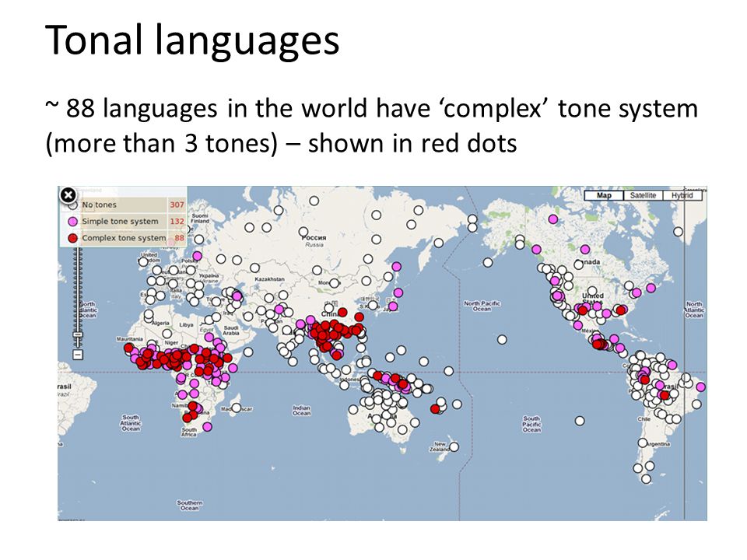The height and width of the screenshot is (560, 747).
Task: Click the "Saudi Arabia" map label
Action: pyautogui.click(x=230, y=331)
